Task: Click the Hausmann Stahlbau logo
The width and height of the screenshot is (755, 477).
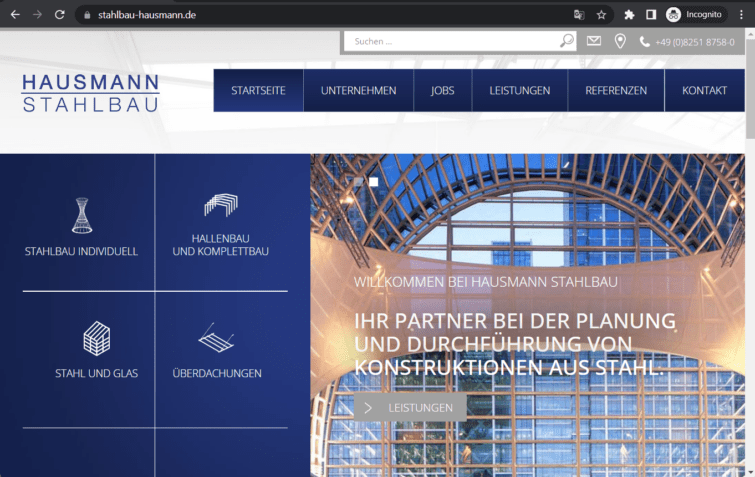Action: coord(91,93)
